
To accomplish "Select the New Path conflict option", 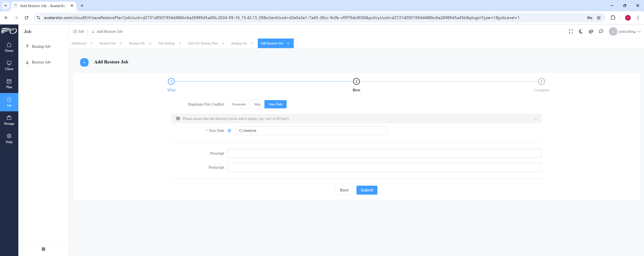I will click(275, 104).
